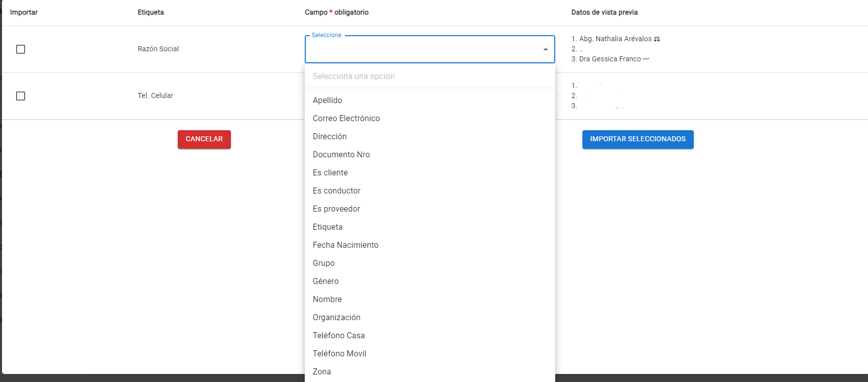Select Género option
This screenshot has width=868, height=382.
click(430, 281)
